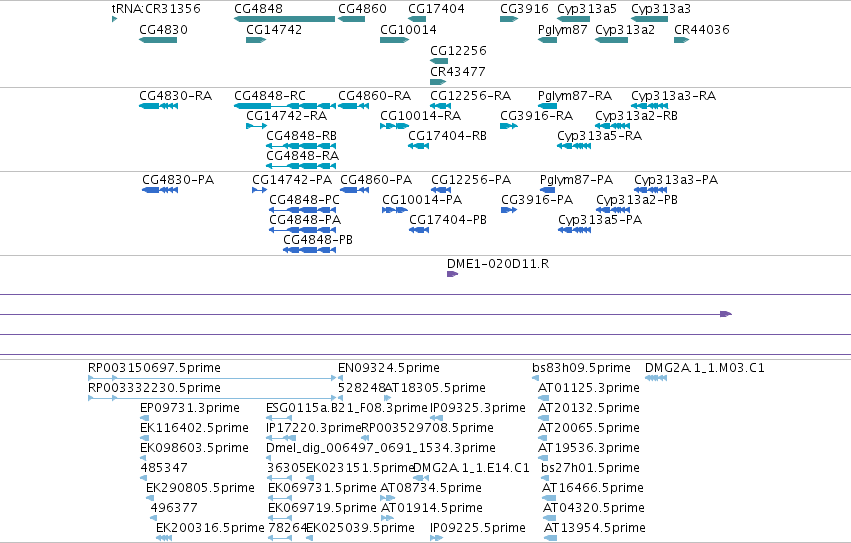Click the CG4860-PA protein label
Screen dimensions: 851x543
(x=376, y=180)
